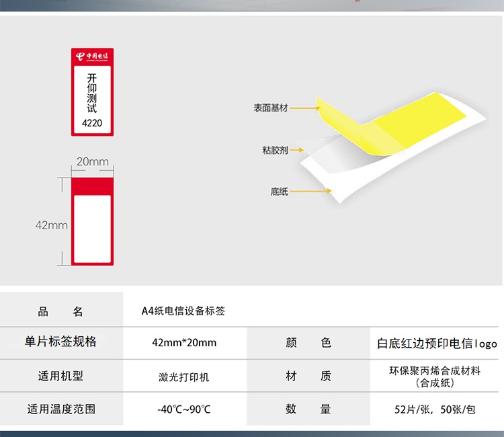The height and width of the screenshot is (437, 504).
Task: Click the 环保聚丙烯合成材料 material value
Action: [435, 376]
